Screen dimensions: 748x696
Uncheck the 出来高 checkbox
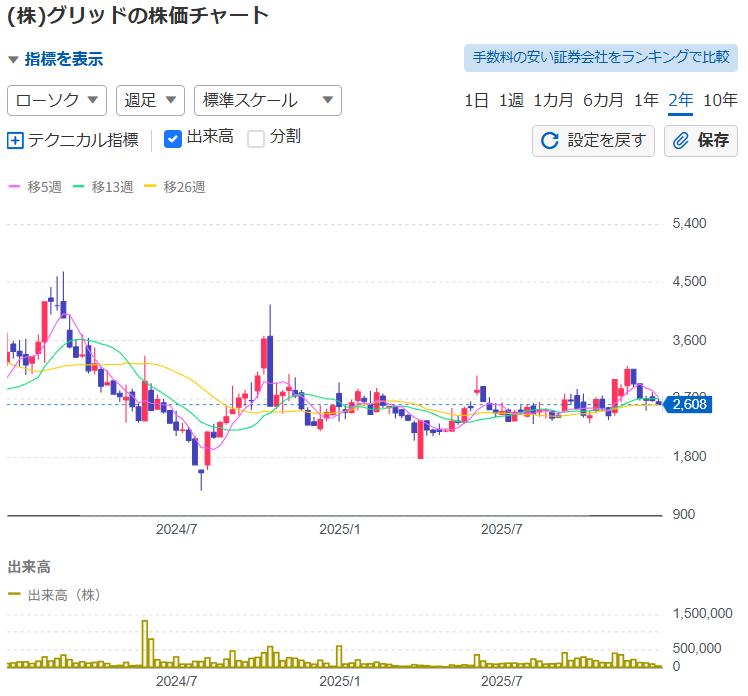[172, 138]
